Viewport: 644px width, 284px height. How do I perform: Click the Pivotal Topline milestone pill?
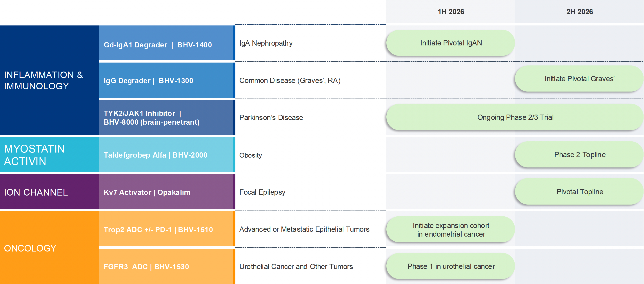click(x=580, y=192)
